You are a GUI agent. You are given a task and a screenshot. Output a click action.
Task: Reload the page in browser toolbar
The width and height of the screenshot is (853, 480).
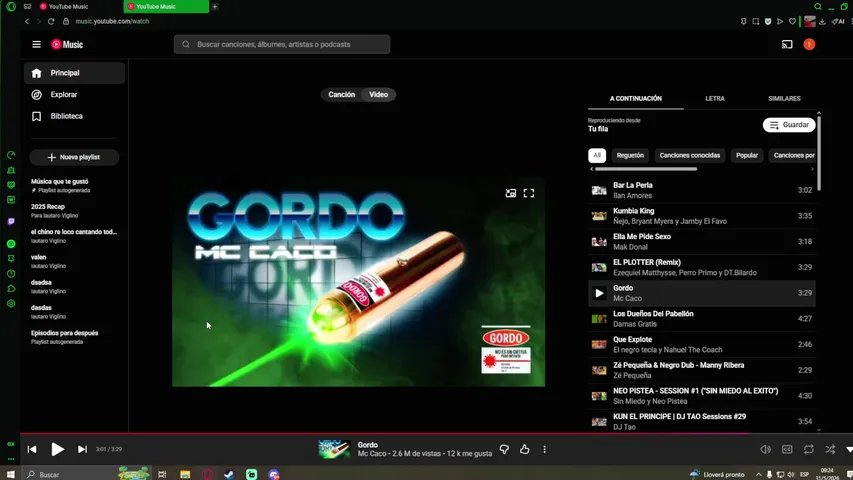click(51, 21)
